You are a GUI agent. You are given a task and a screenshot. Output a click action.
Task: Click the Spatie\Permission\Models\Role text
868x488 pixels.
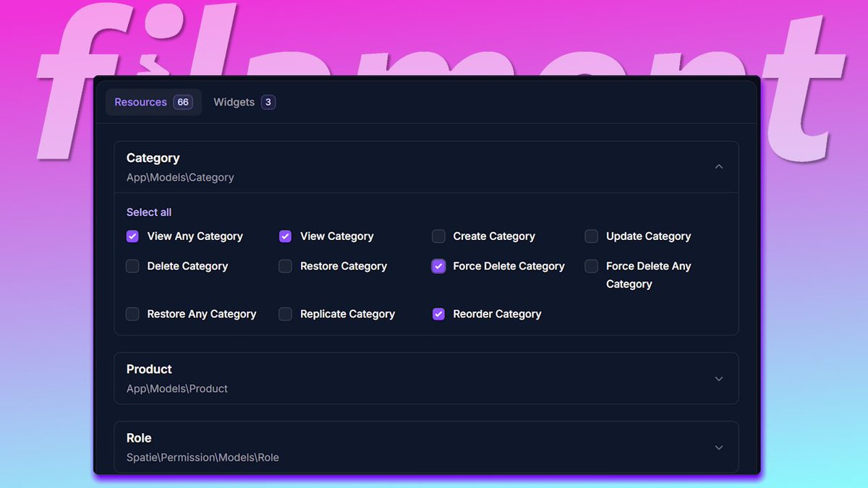pyautogui.click(x=203, y=457)
